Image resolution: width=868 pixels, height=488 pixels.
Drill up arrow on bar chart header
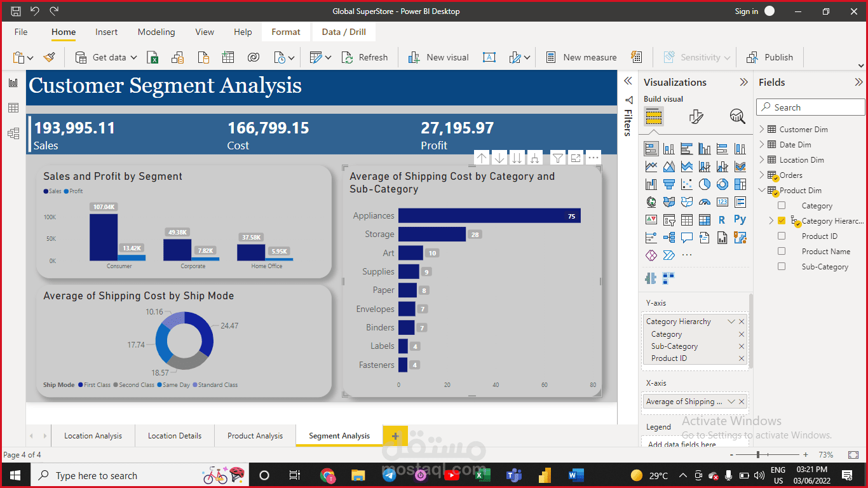click(482, 158)
